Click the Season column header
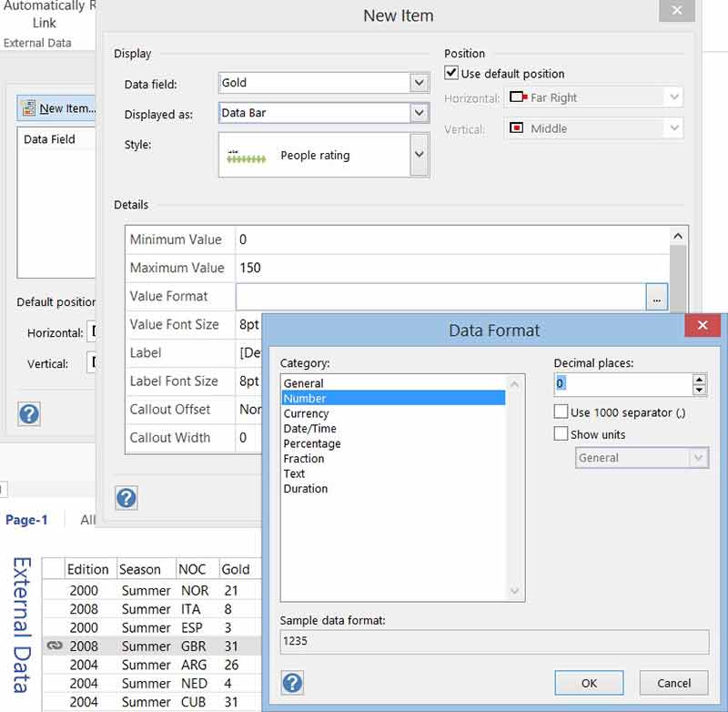 click(x=146, y=569)
